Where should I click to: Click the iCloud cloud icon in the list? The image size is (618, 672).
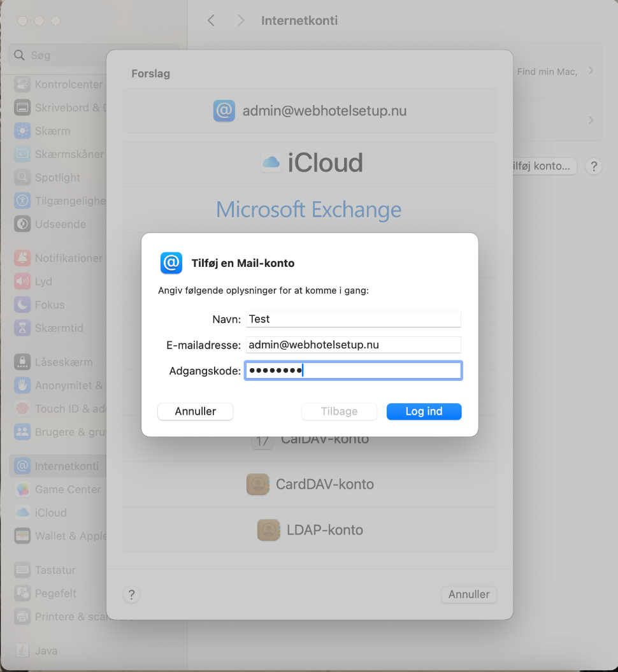271,163
